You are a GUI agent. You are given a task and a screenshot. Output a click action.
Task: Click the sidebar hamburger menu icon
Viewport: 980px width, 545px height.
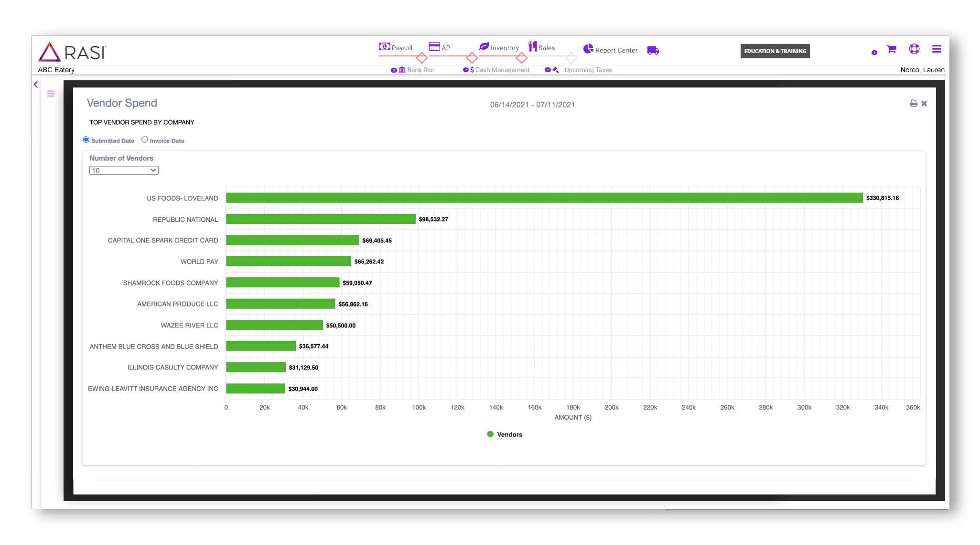tap(51, 94)
